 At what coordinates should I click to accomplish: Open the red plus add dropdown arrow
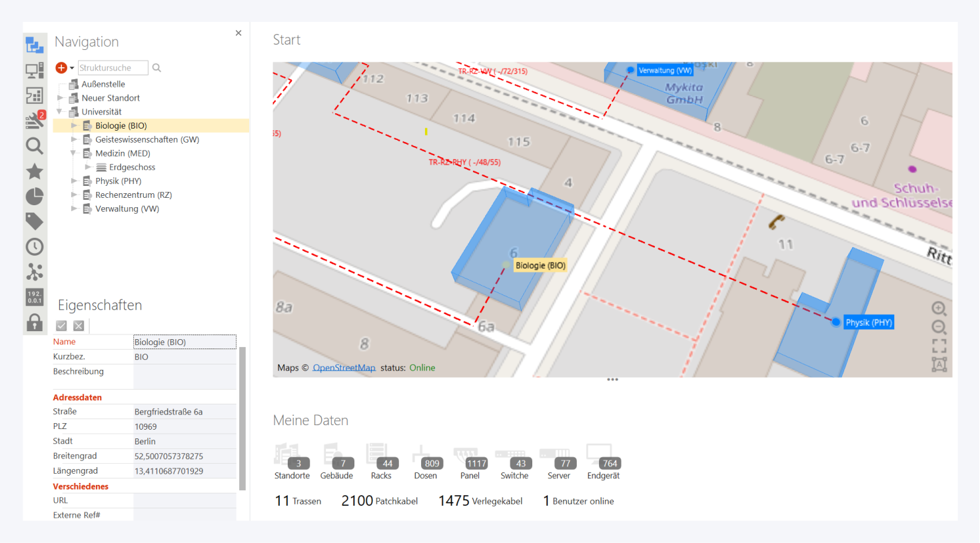tap(72, 68)
